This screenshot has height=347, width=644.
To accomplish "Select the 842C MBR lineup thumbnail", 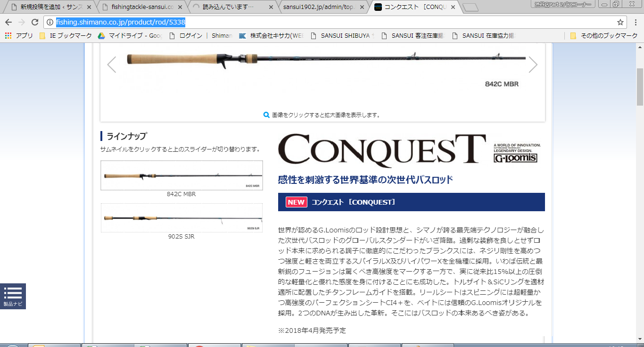I will tap(182, 175).
